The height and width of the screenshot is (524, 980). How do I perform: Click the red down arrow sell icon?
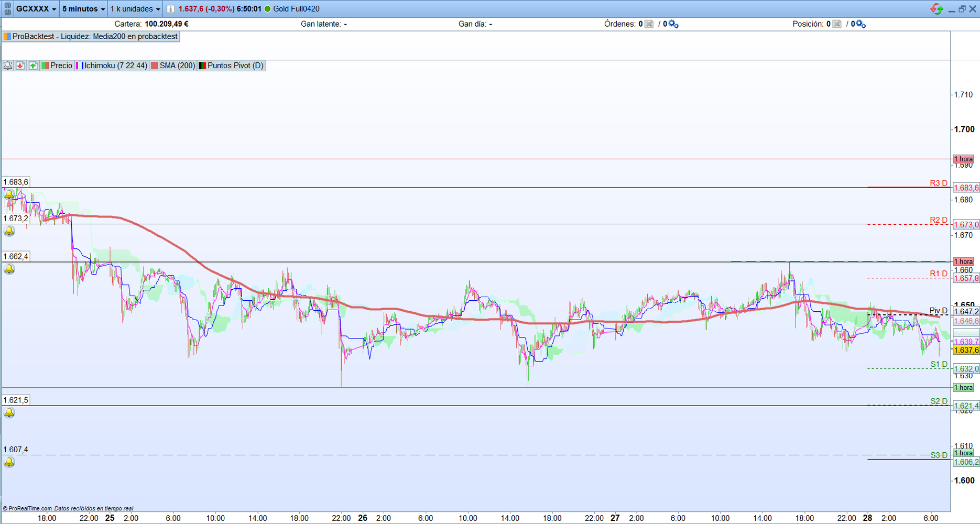(20, 65)
